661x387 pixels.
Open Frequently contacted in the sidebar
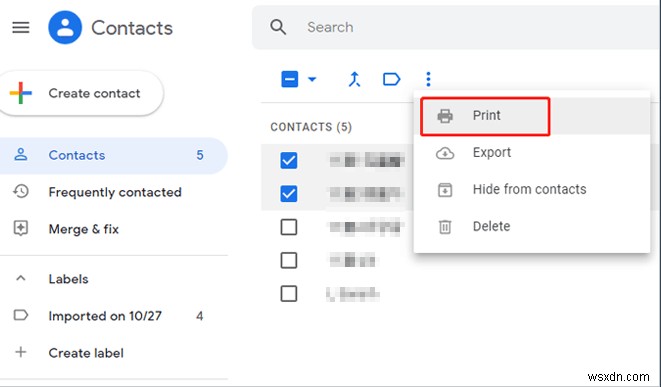(x=113, y=192)
